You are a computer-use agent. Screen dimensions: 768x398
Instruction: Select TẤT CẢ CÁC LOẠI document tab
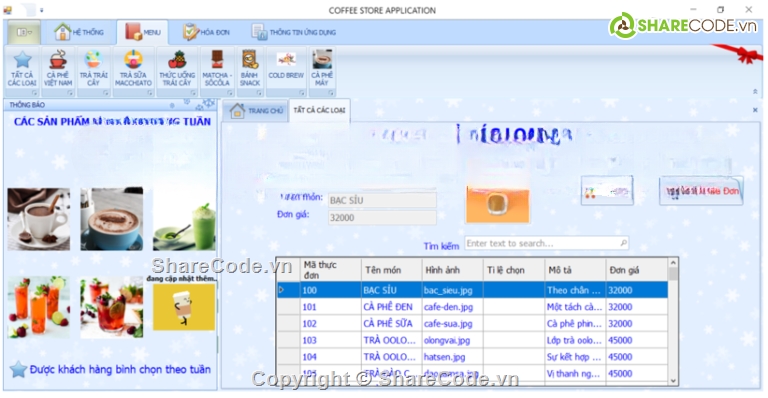pos(319,110)
